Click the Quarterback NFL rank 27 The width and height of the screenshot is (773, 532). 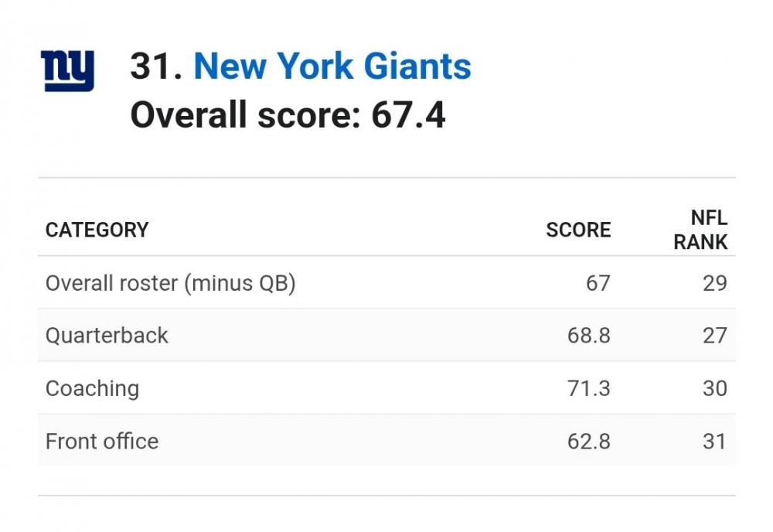714,336
